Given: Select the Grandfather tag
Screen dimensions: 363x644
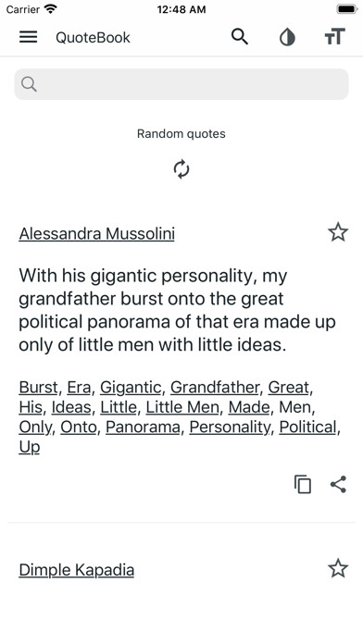Looking at the screenshot, I should [x=215, y=388].
